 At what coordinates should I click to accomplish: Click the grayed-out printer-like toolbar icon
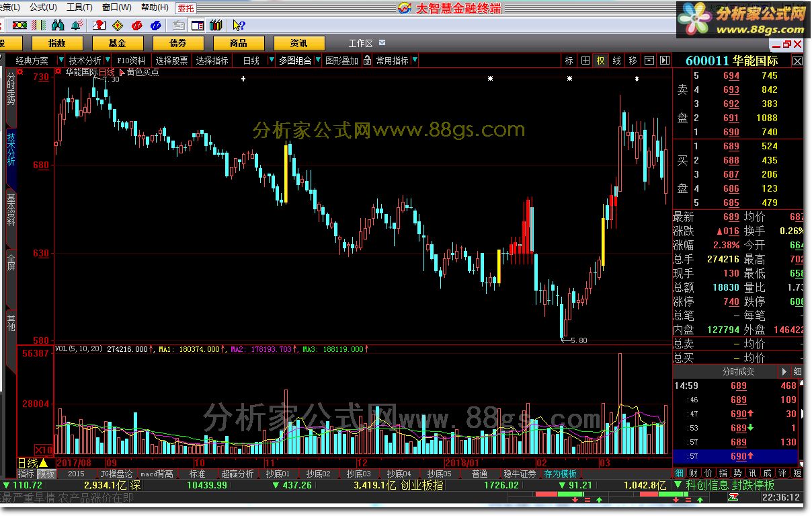pyautogui.click(x=179, y=26)
